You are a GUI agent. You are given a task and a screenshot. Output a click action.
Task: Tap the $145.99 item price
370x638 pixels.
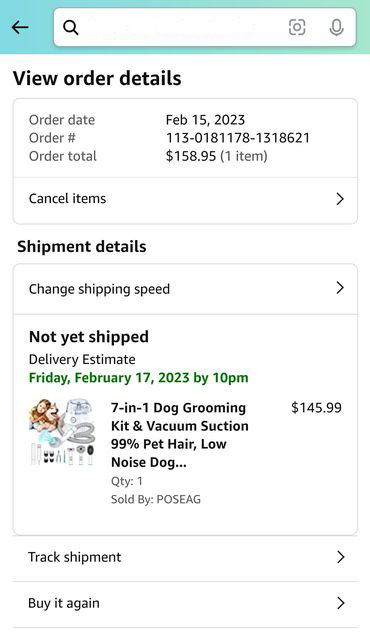(x=316, y=408)
